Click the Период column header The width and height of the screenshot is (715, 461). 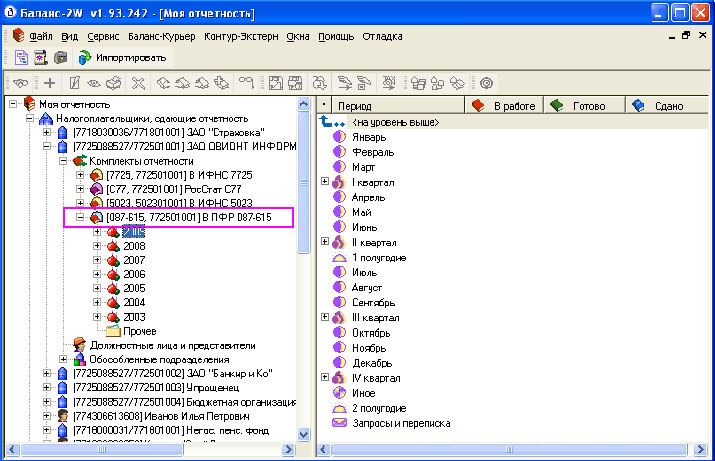click(x=398, y=106)
